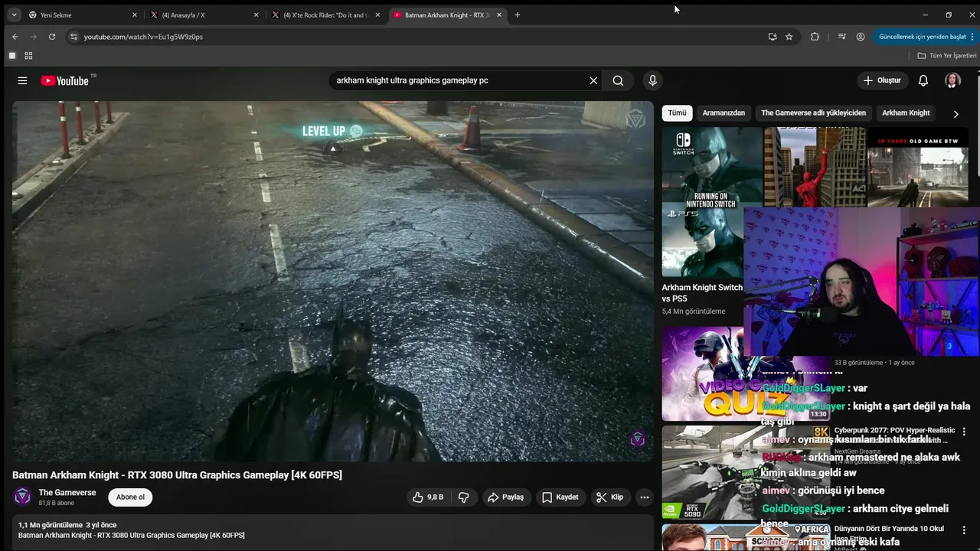Viewport: 980px width, 551px height.
Task: Install app icon in address bar
Action: tap(773, 37)
